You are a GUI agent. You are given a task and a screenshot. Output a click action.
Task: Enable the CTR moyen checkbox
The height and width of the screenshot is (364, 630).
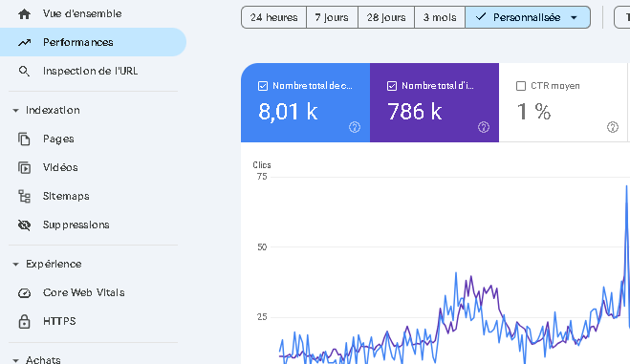[521, 86]
